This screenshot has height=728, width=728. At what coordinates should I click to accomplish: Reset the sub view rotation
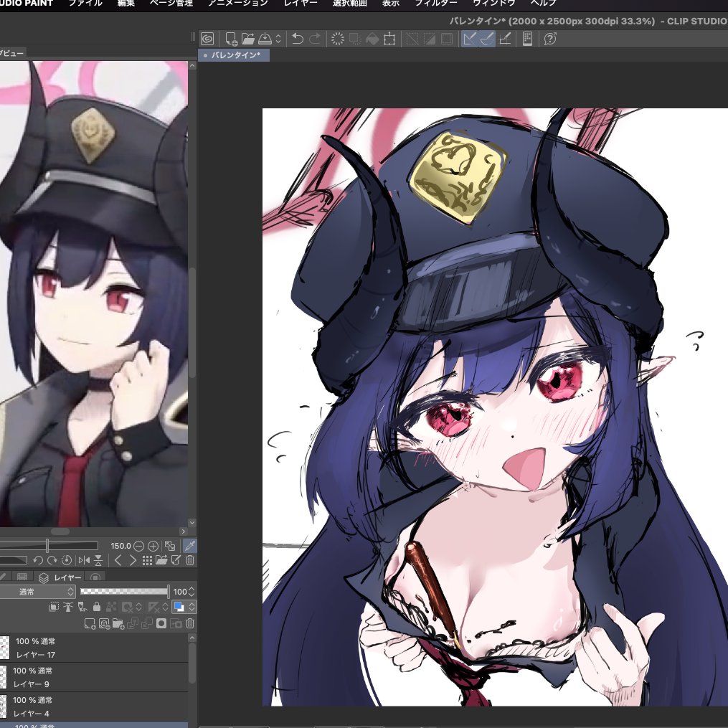(x=67, y=560)
